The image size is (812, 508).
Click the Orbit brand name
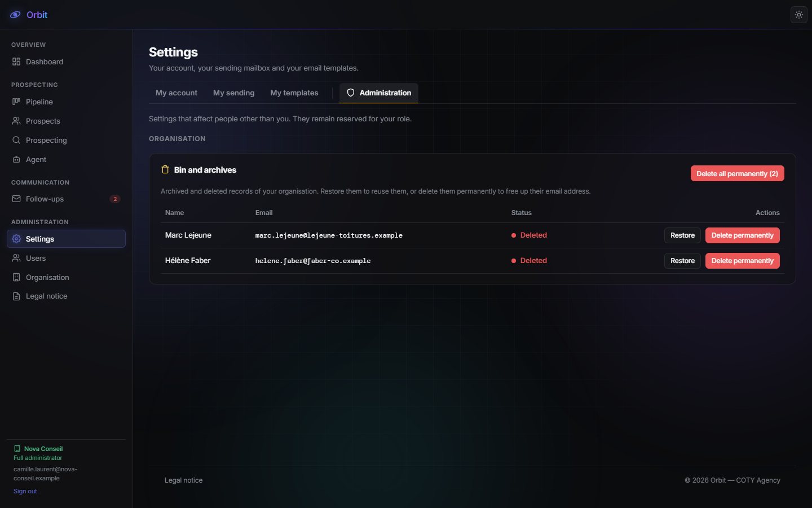[x=37, y=15]
